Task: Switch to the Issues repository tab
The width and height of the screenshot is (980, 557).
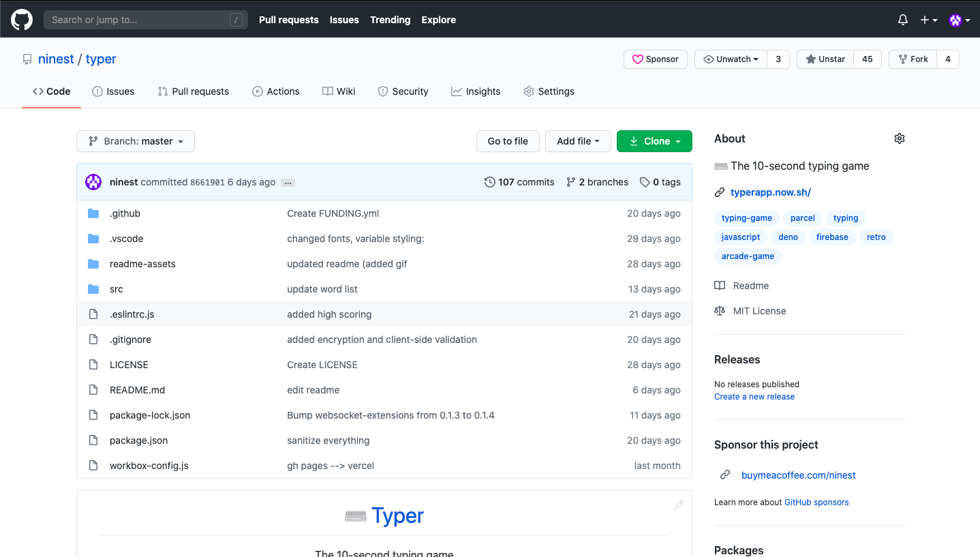Action: pyautogui.click(x=113, y=91)
